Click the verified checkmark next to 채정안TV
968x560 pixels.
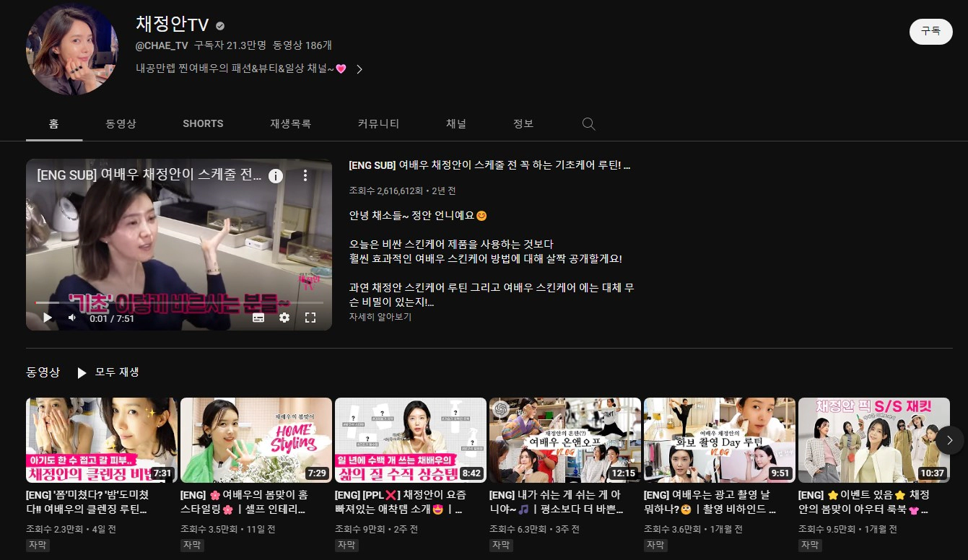click(219, 24)
